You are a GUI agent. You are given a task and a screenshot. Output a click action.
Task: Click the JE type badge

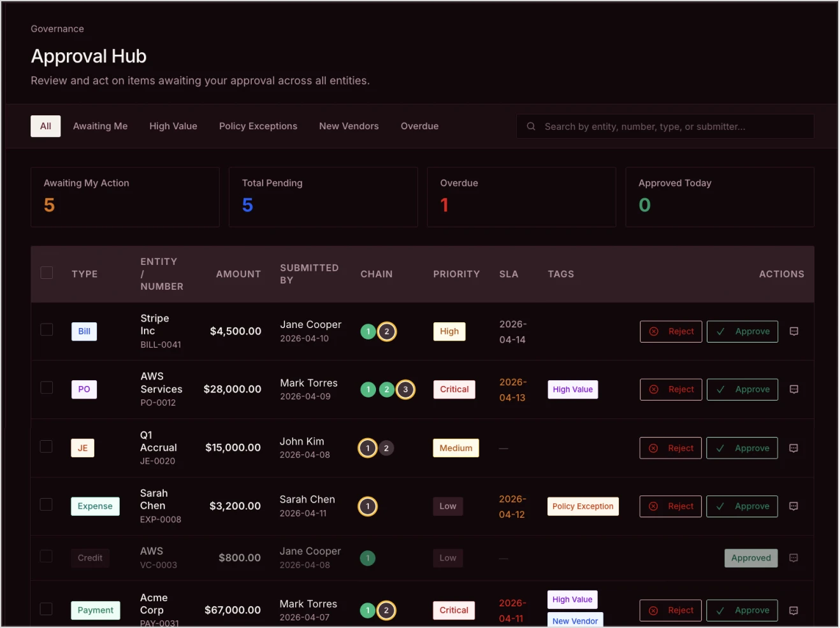[x=83, y=448]
